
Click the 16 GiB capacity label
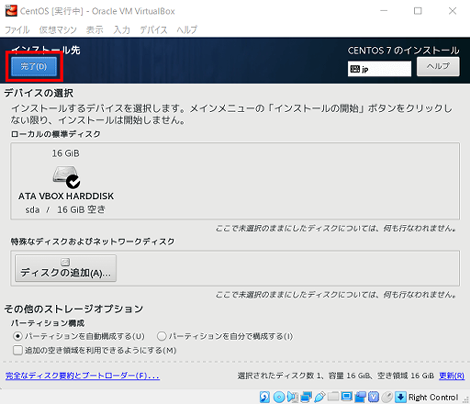point(66,153)
